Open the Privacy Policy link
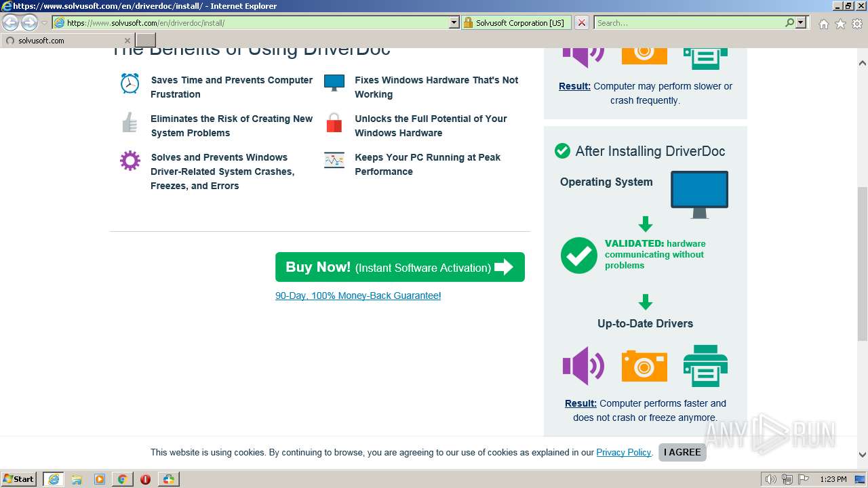Screen dimensions: 868x488 click(624, 452)
